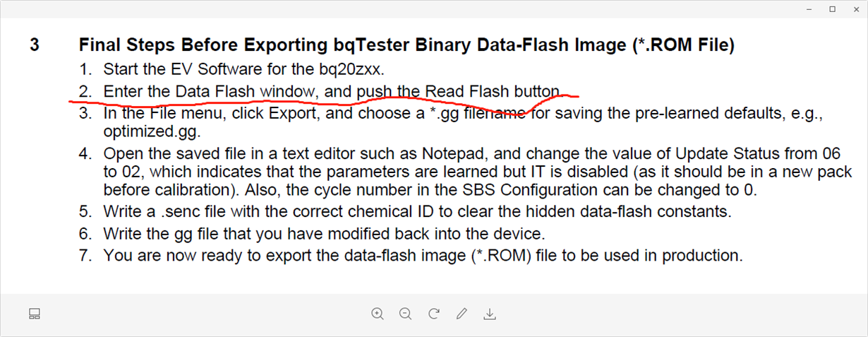Click the step 1 Start the EV Software line
This screenshot has height=337, width=868.
(x=243, y=69)
